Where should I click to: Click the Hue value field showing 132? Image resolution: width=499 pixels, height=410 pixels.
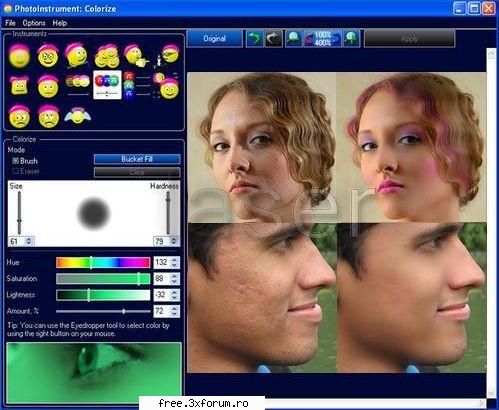tap(162, 262)
